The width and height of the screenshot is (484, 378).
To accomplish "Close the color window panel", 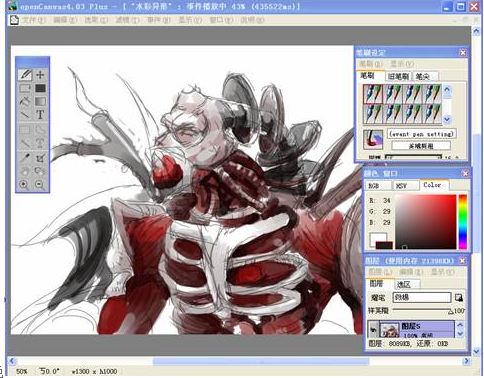I will click(x=465, y=173).
